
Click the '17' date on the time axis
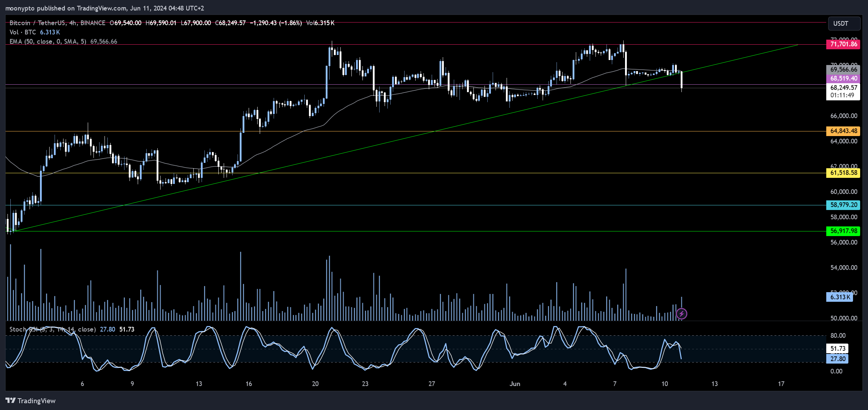click(x=781, y=384)
